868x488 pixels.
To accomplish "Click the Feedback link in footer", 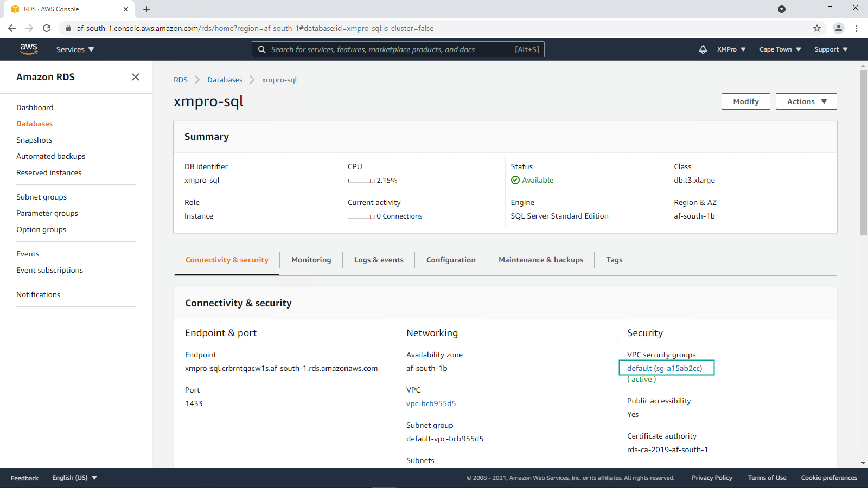I will [24, 478].
